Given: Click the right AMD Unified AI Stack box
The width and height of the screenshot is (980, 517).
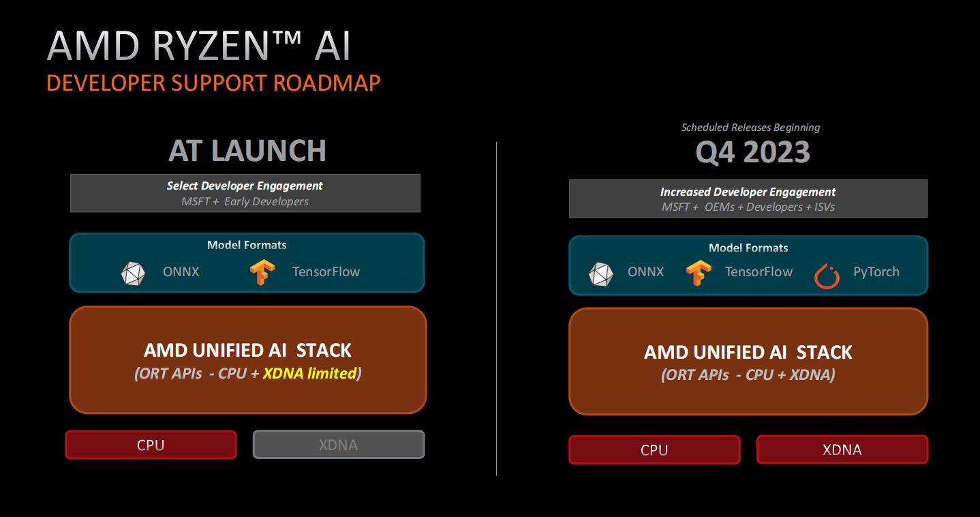Looking at the screenshot, I should coord(748,361).
